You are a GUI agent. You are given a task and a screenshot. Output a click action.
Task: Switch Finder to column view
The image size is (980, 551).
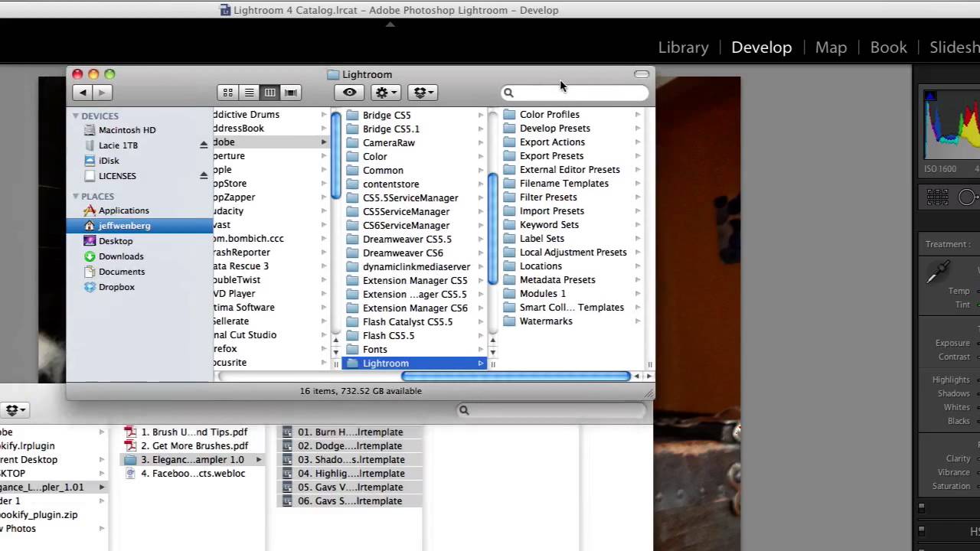coord(269,93)
